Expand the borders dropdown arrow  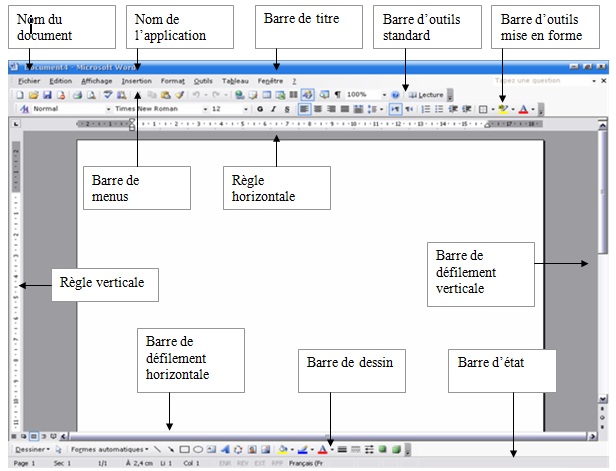click(493, 109)
